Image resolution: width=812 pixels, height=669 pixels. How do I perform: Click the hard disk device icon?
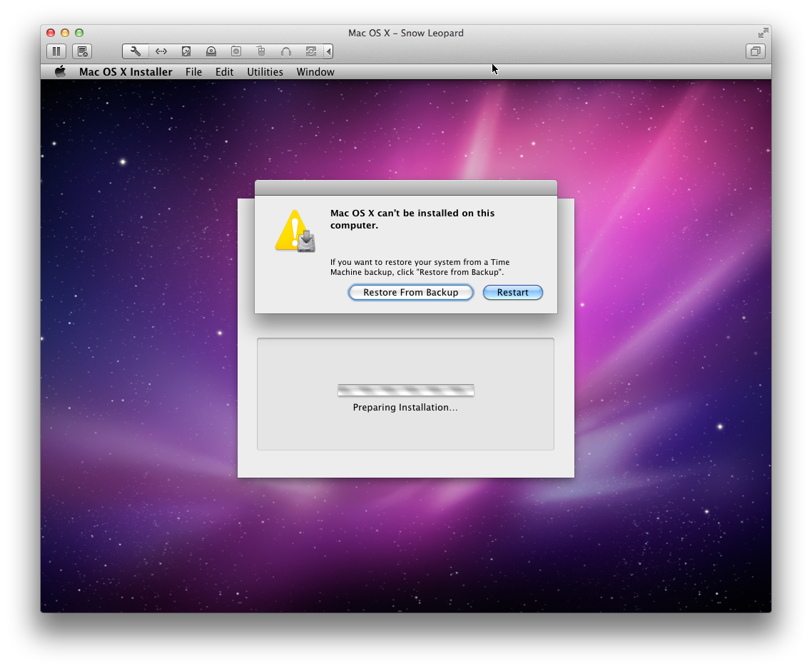click(186, 51)
